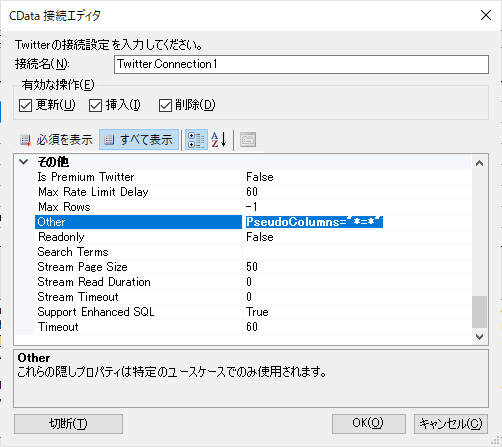Select the Search Terms property
Viewport: 502px width, 447px height.
[x=138, y=252]
